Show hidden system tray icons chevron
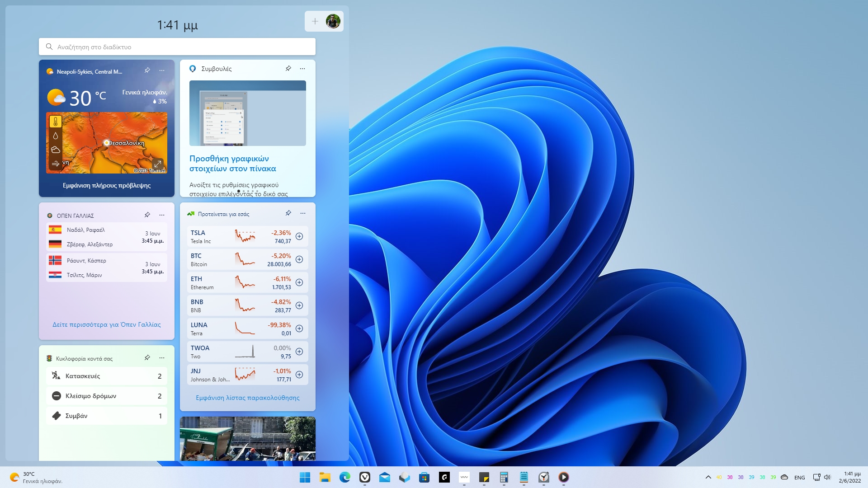868x488 pixels. (x=708, y=477)
